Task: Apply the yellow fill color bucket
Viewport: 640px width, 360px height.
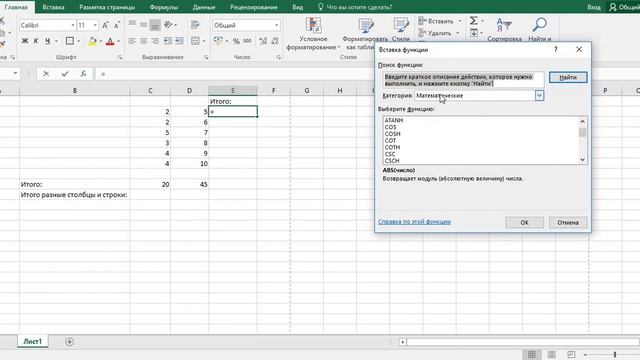Action: click(92, 41)
